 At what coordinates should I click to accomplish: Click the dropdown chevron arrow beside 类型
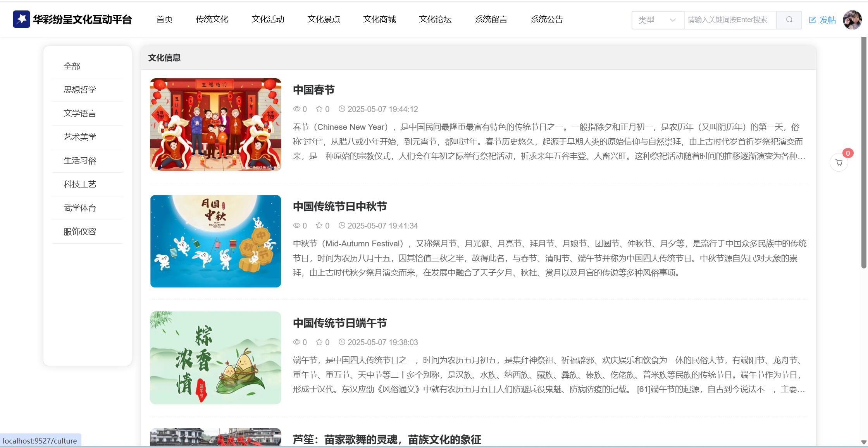point(673,20)
